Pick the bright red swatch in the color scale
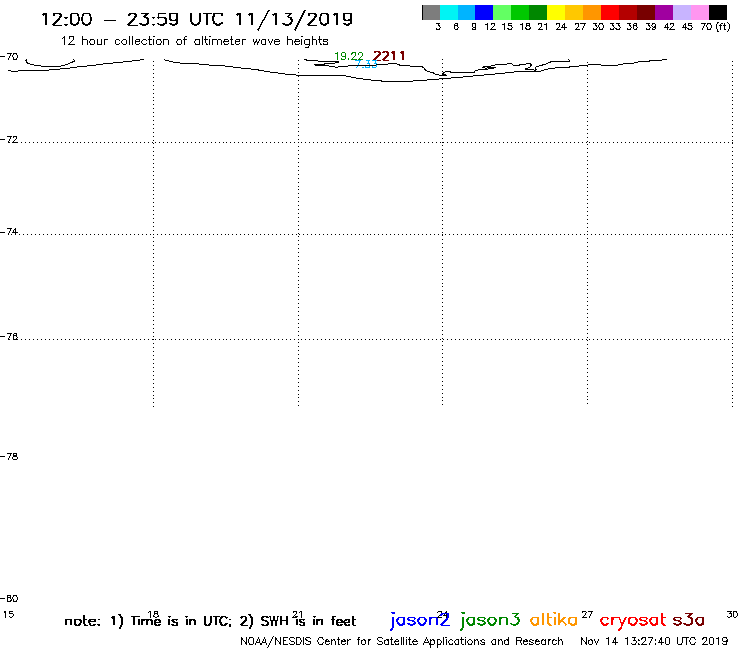740x650 pixels. [x=610, y=12]
